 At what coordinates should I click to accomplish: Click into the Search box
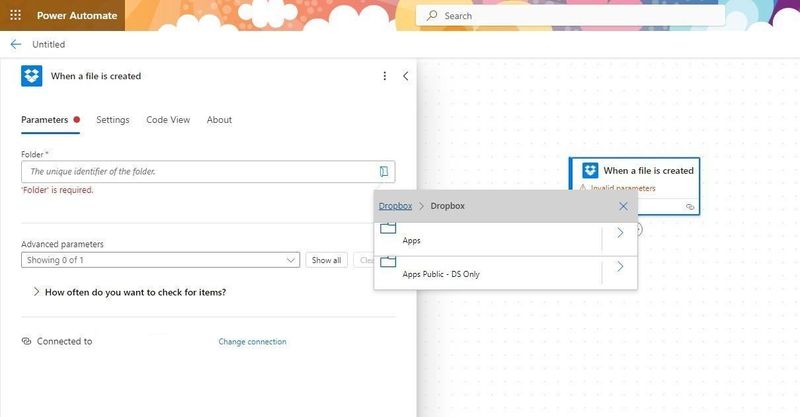coord(570,15)
